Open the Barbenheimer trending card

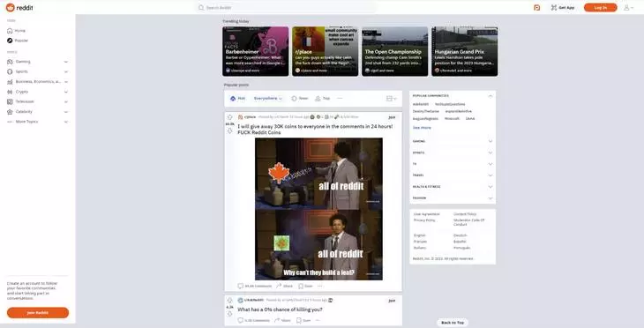256,51
